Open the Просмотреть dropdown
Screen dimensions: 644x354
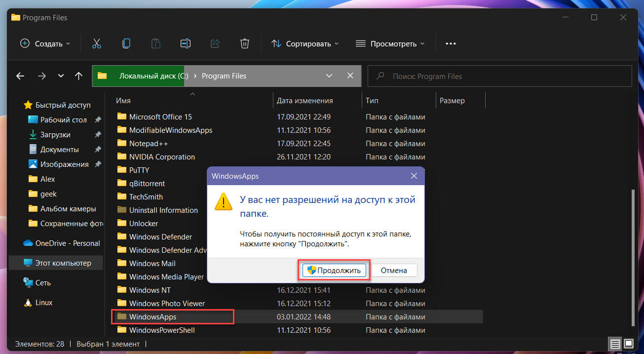(x=390, y=43)
